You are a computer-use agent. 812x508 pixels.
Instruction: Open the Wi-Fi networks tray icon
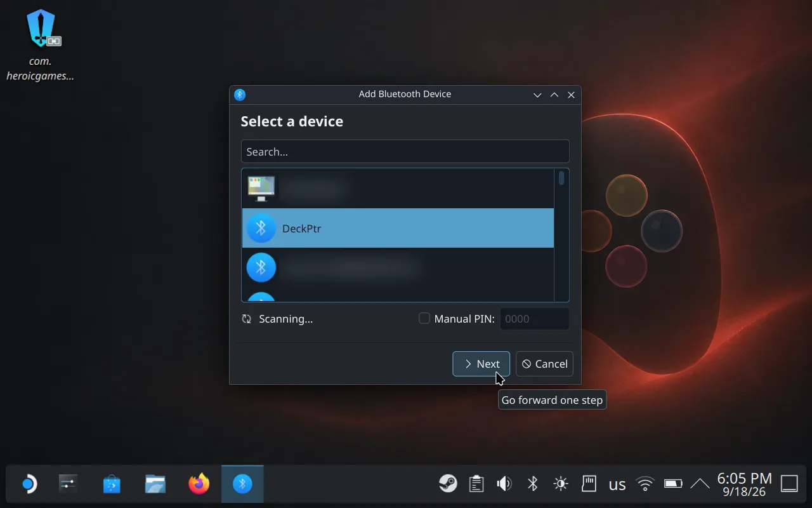coord(645,484)
